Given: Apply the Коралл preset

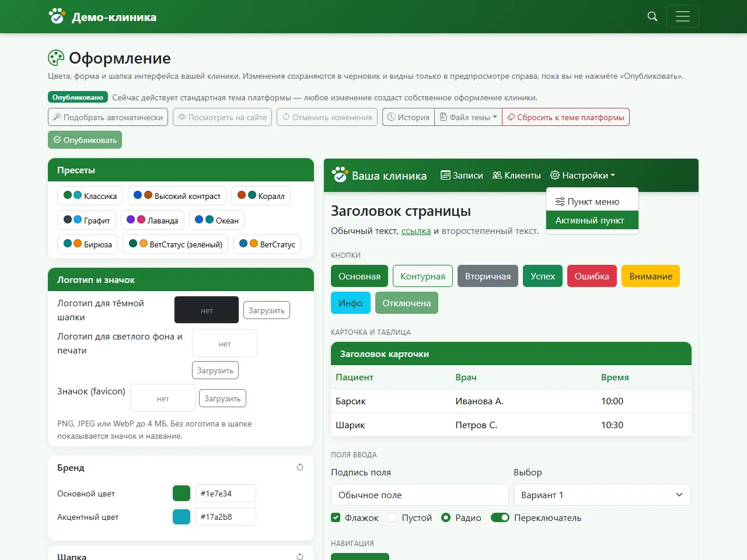Looking at the screenshot, I should [261, 196].
